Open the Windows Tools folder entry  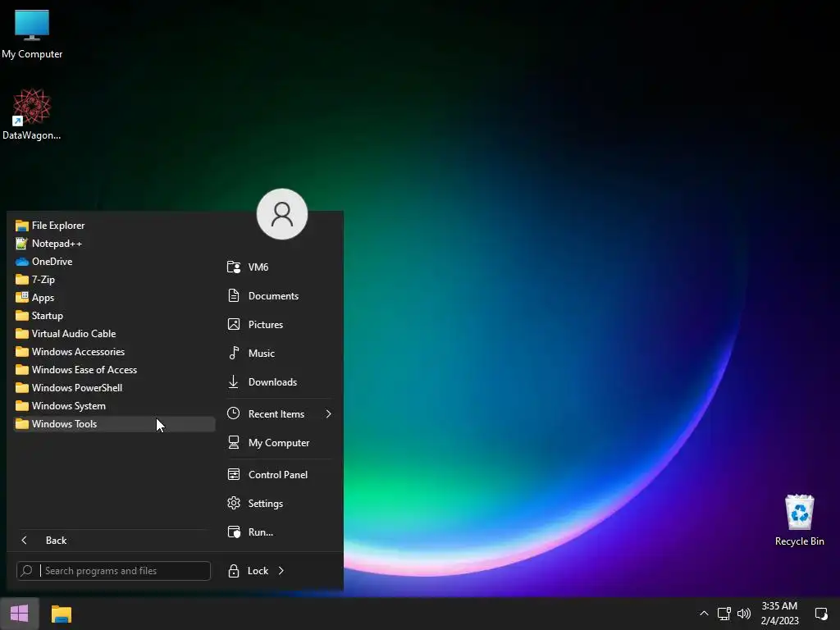click(114, 424)
